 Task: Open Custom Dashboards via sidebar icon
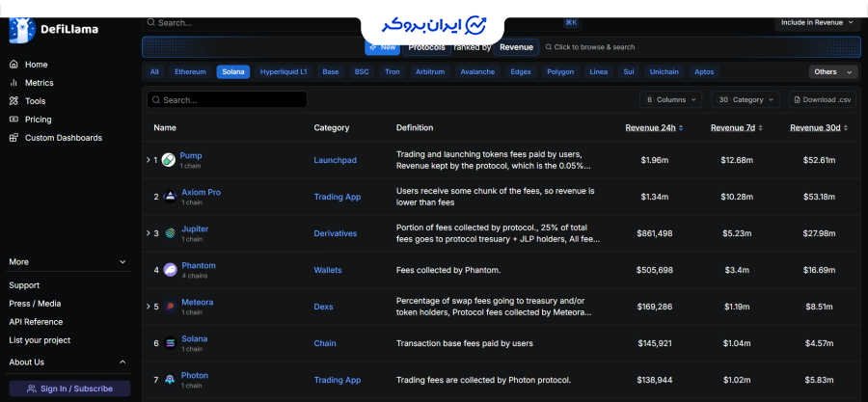(14, 138)
